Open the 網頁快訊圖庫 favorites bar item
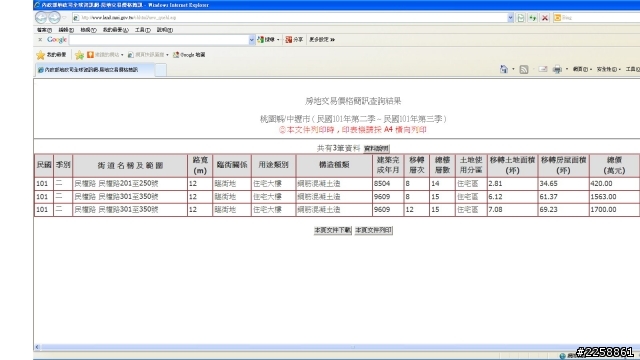The image size is (640, 360). [x=148, y=55]
